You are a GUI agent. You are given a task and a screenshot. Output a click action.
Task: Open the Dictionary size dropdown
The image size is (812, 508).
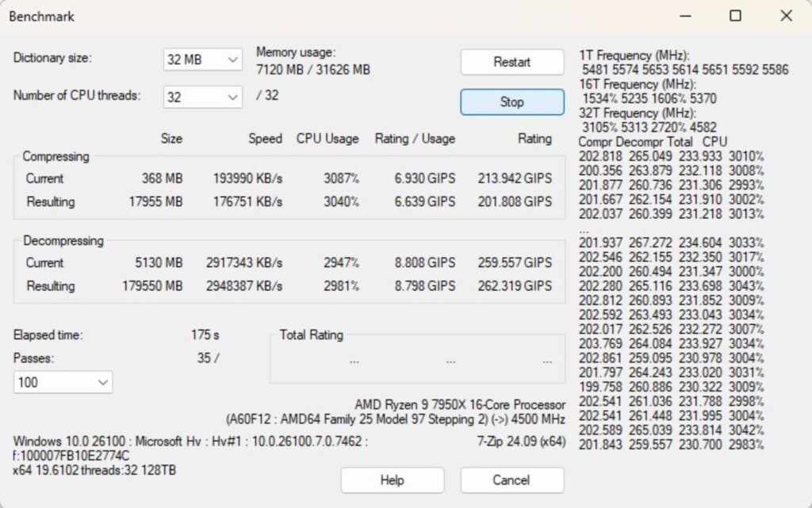pos(202,59)
